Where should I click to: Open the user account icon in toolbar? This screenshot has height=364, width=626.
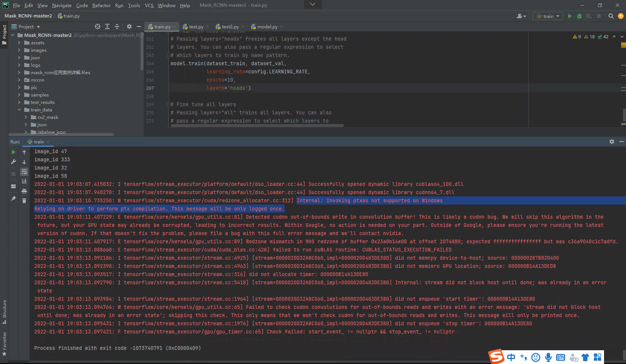pos(521,16)
